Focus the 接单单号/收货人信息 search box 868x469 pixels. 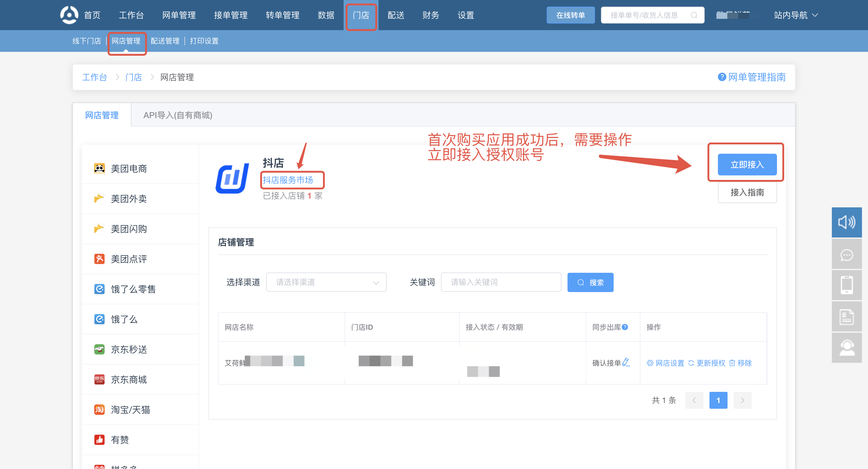coord(652,15)
